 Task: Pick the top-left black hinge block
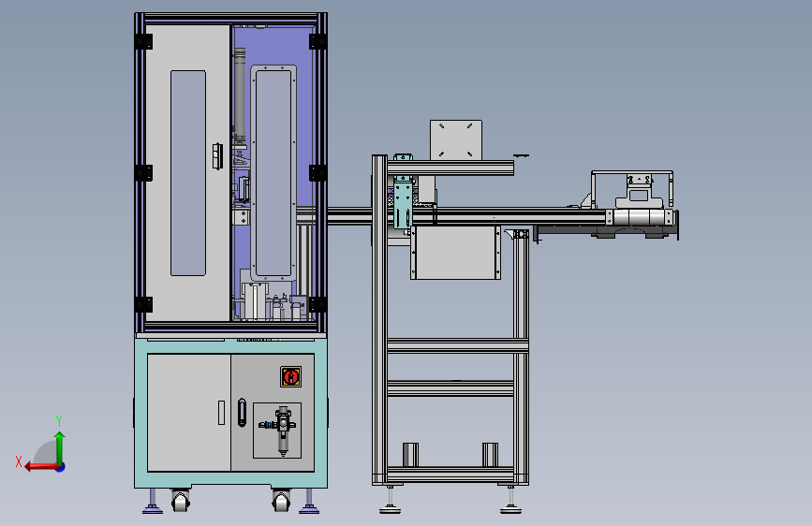[x=143, y=41]
